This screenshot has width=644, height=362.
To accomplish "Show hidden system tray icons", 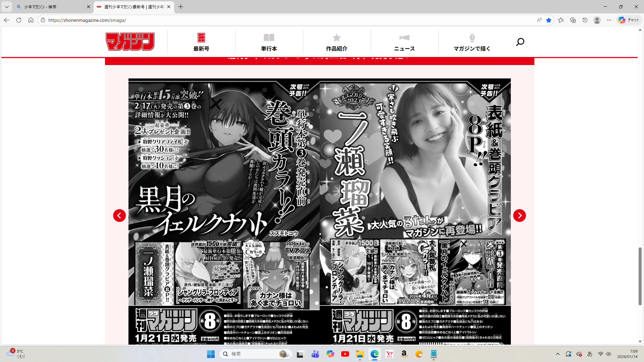I will [x=557, y=354].
